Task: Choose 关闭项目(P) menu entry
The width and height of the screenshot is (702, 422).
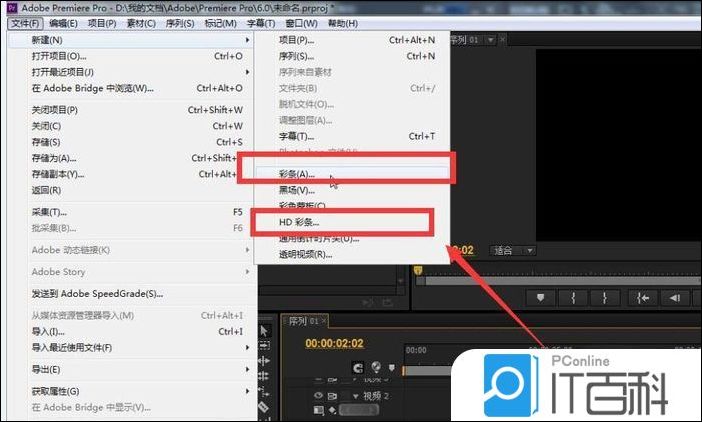Action: click(131, 110)
